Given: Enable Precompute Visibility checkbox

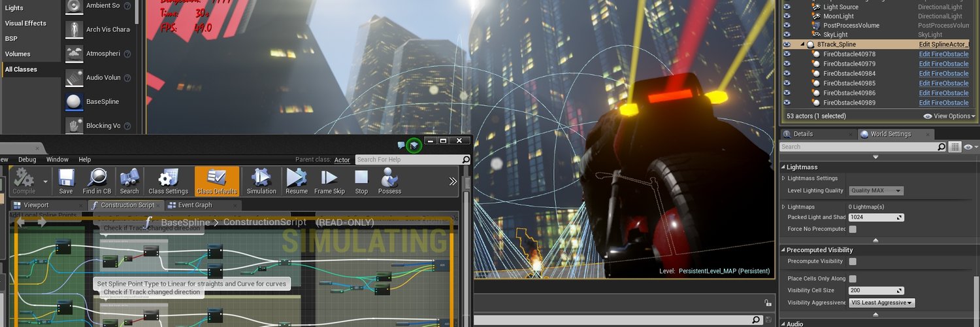Looking at the screenshot, I should pyautogui.click(x=853, y=262).
